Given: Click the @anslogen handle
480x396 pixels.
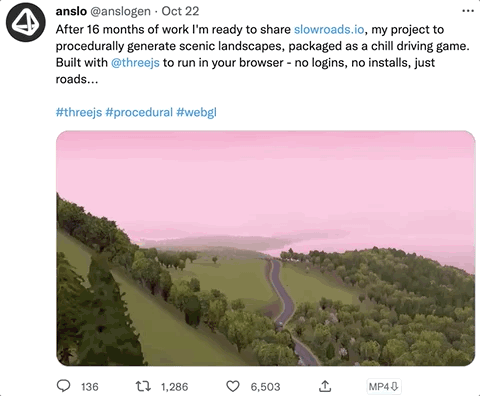Looking at the screenshot, I should (x=120, y=11).
